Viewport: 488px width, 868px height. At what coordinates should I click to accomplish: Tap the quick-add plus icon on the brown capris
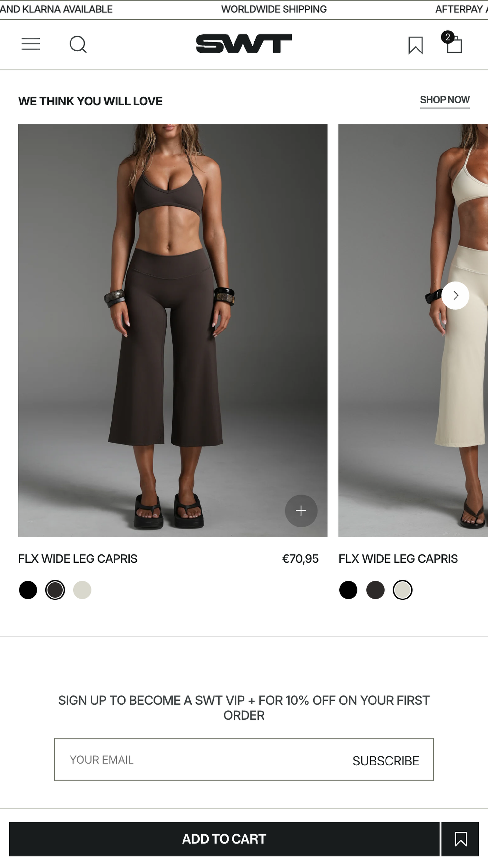(x=301, y=510)
